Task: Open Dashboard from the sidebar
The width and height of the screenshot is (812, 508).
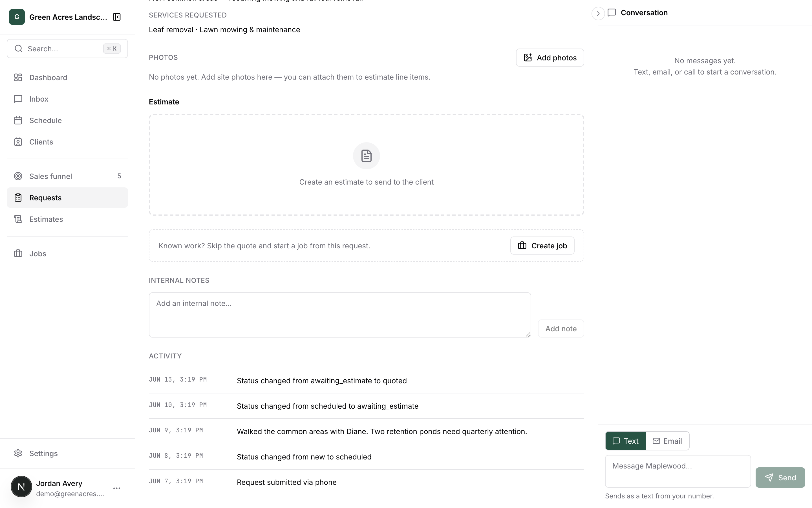Action: coord(67,78)
